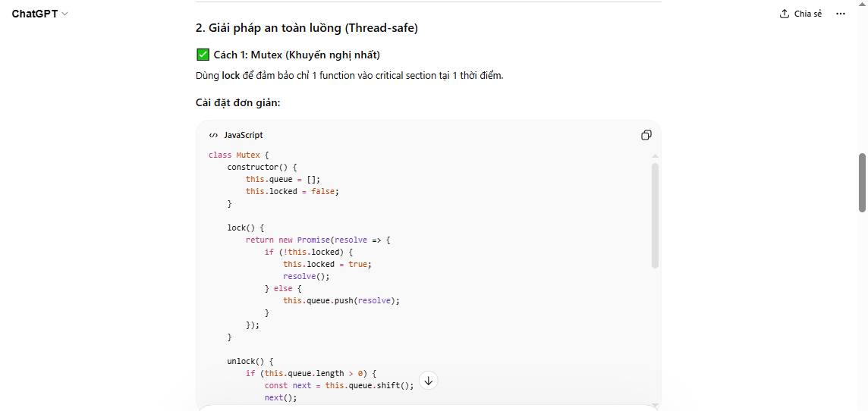Click the bold word lock in description
868x411 pixels.
(x=231, y=76)
